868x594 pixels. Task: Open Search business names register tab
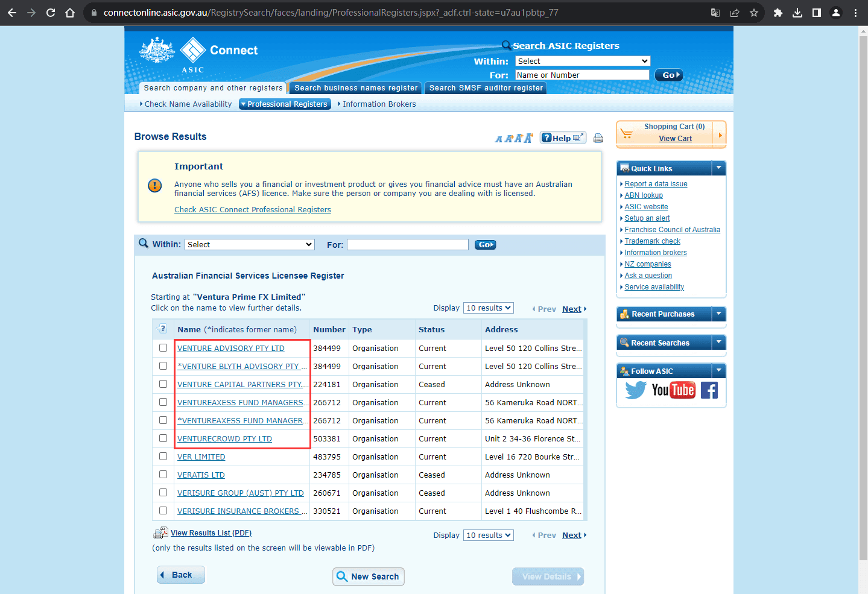[356, 88]
